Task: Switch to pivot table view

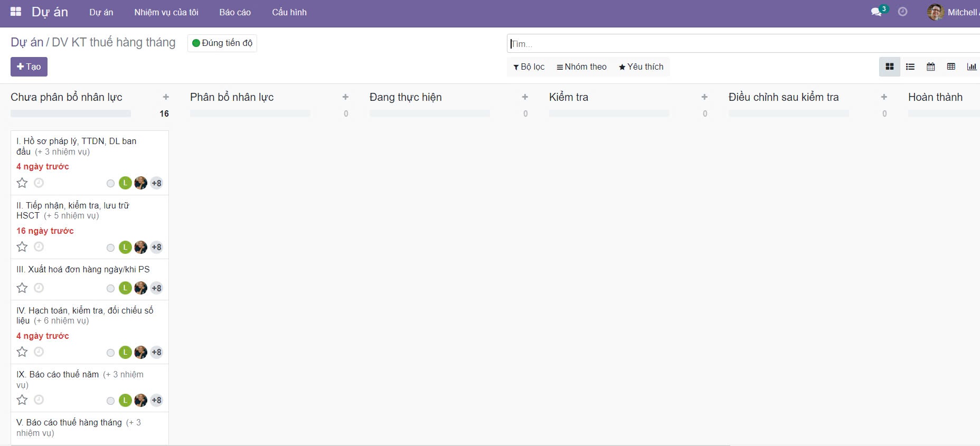Action: (x=951, y=67)
